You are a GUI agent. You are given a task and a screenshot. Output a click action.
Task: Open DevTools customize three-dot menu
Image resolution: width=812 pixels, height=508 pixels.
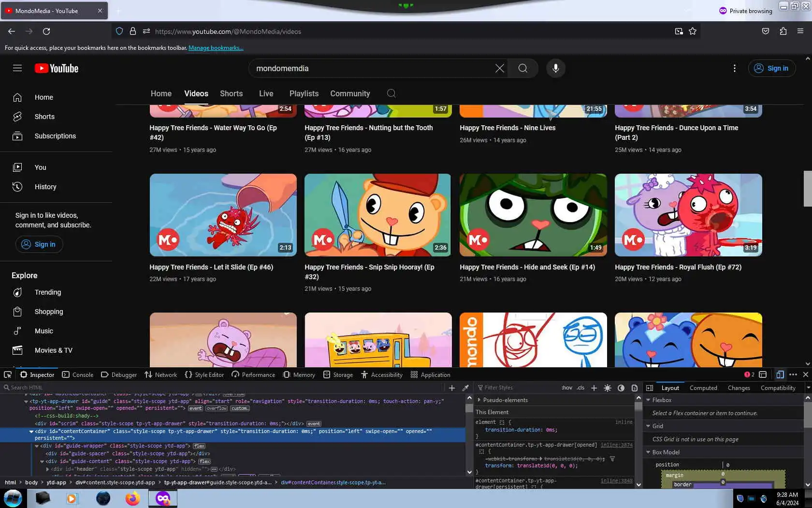[x=793, y=374]
